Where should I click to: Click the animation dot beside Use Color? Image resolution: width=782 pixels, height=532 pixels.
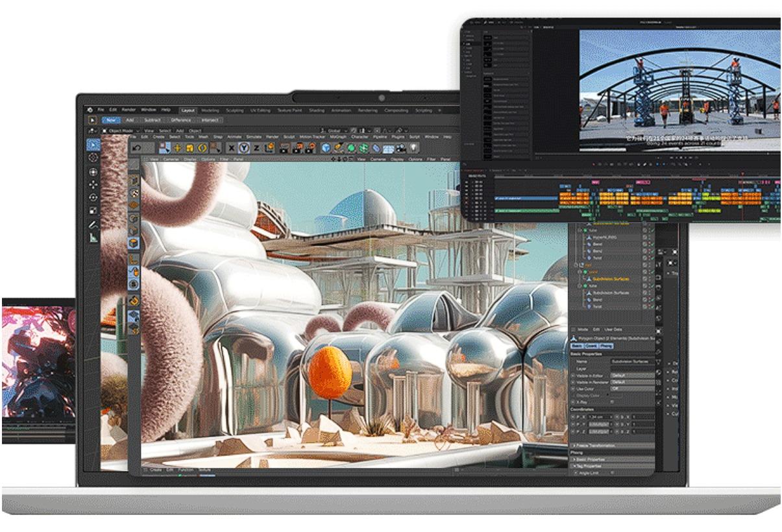point(572,389)
